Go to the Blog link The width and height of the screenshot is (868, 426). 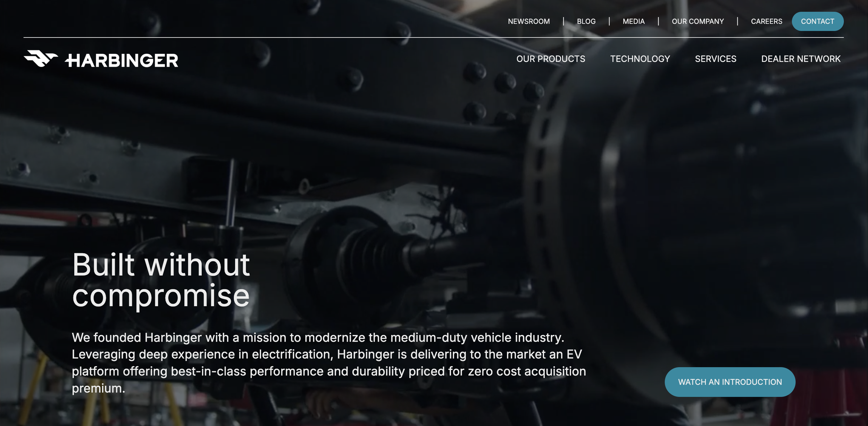tap(586, 22)
